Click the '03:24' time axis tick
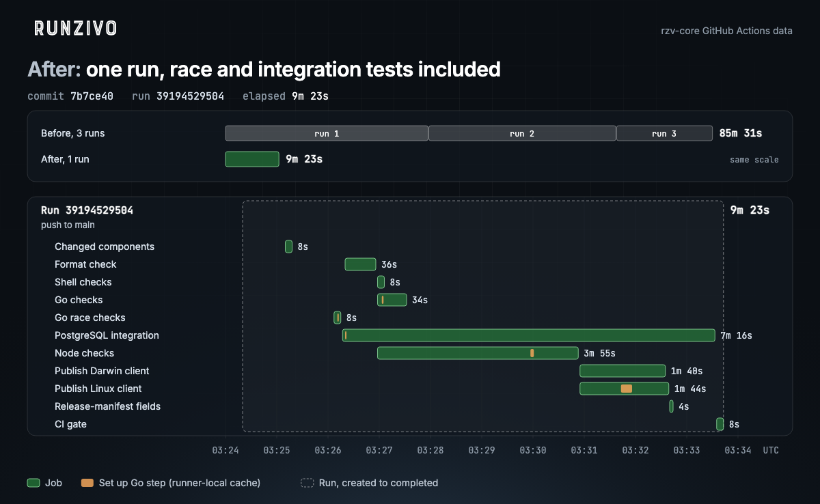Viewport: 820px width, 504px height. tap(225, 451)
